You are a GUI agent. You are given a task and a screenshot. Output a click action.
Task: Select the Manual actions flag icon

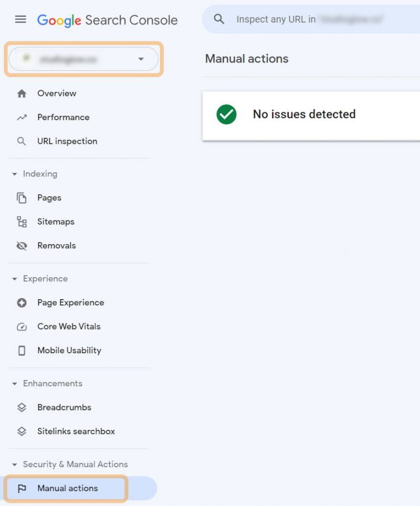(22, 488)
